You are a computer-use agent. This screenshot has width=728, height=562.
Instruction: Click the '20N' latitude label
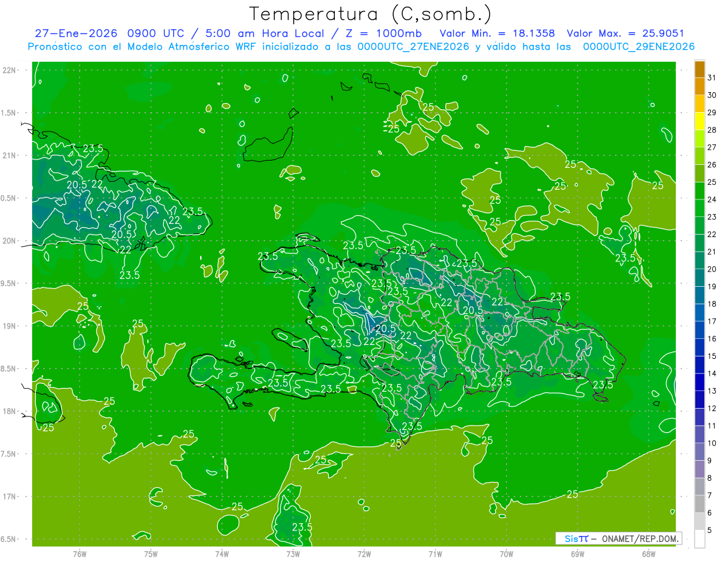click(x=9, y=241)
